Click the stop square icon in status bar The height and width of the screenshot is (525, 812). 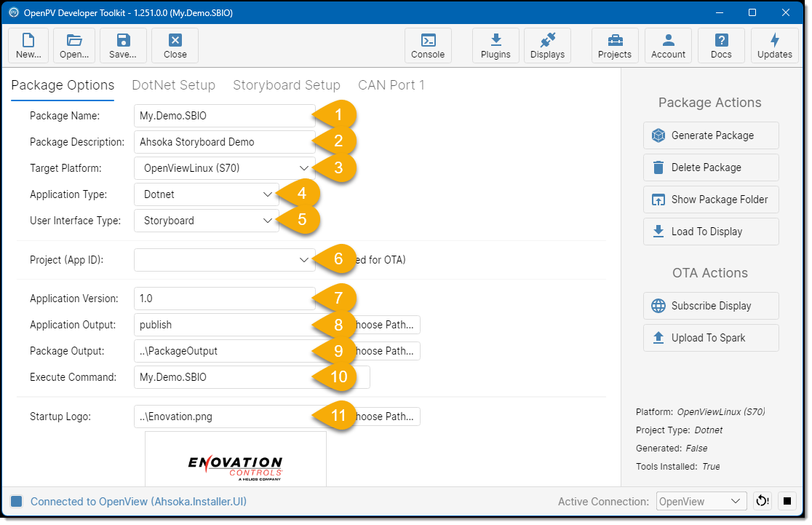point(787,501)
